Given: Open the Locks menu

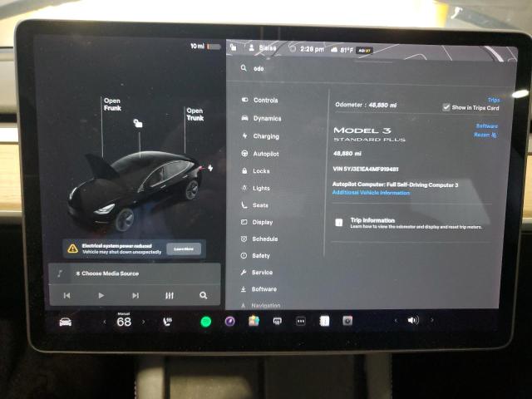Looking at the screenshot, I should [x=255, y=171].
